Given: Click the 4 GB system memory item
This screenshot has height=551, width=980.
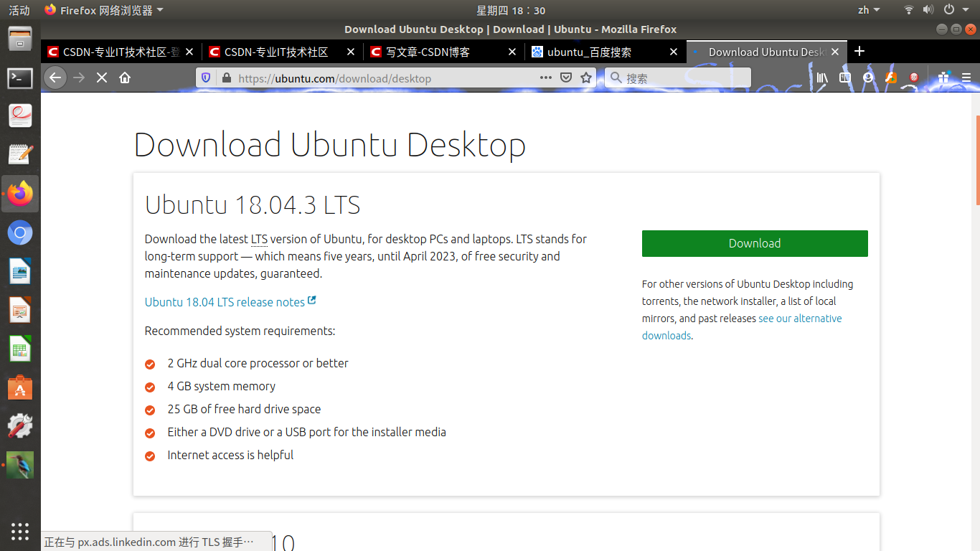Looking at the screenshot, I should tap(222, 386).
